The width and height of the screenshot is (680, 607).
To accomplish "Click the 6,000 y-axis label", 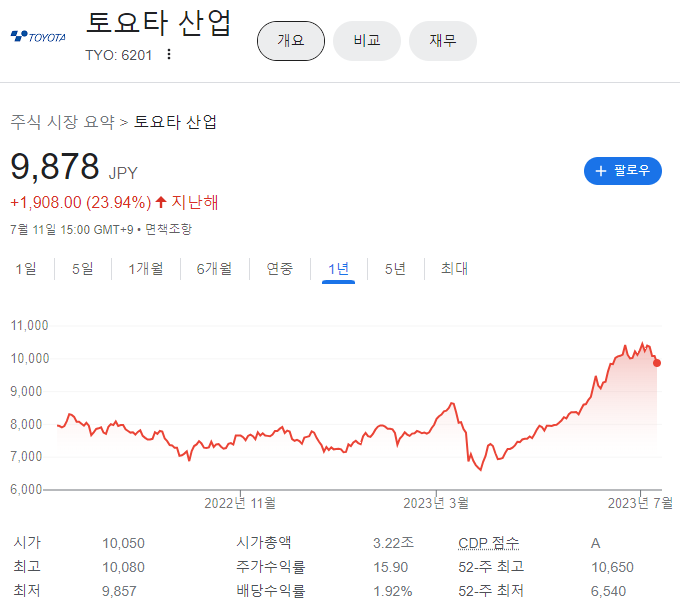I will [x=26, y=490].
